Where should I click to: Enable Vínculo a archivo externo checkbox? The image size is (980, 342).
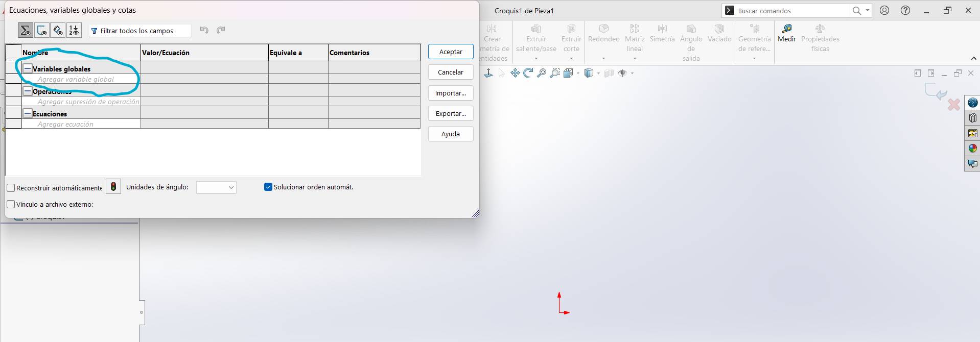coord(11,204)
